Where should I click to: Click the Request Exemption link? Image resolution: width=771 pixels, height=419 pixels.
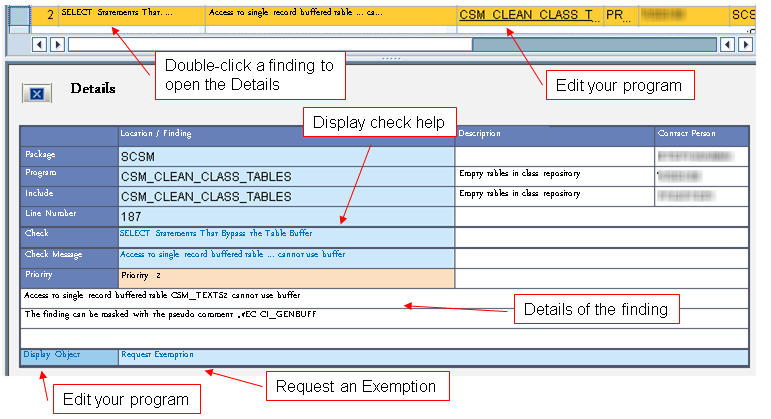[157, 355]
